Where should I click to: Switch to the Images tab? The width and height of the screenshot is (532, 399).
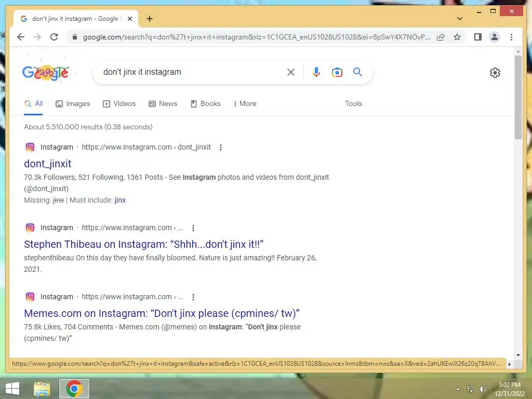click(73, 103)
